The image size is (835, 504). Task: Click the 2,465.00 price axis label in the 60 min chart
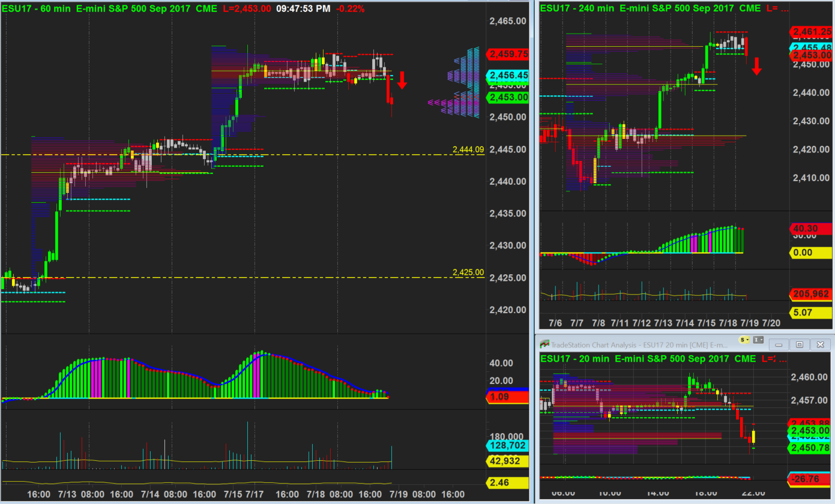(508, 21)
